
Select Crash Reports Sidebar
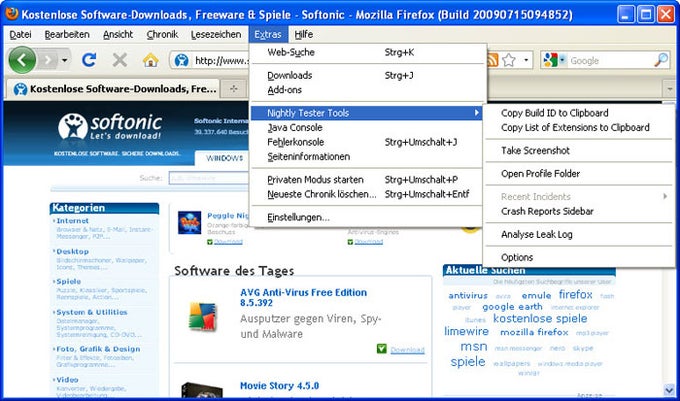click(x=579, y=211)
